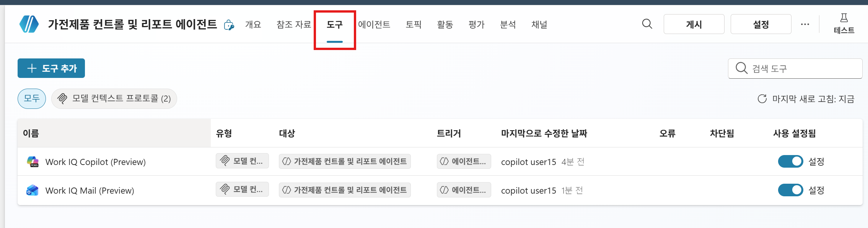
Task: Filter by 모델 컨텍스트 프로토콜 (2) chip
Action: pos(114,99)
